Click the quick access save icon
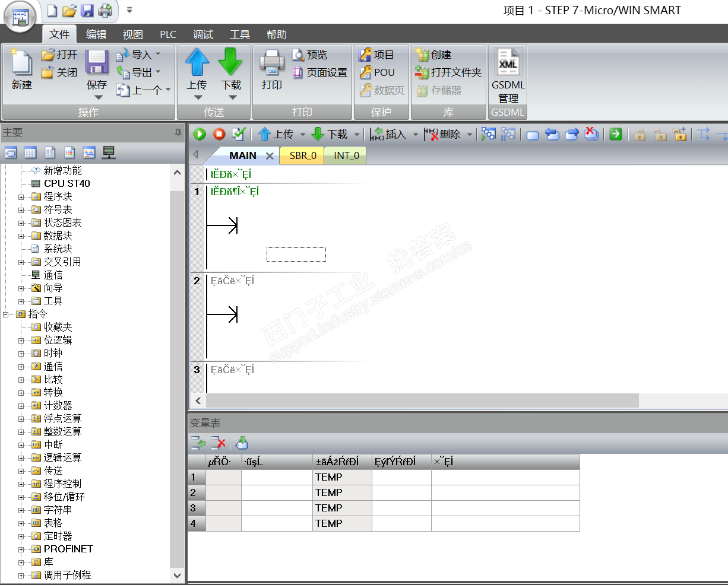728x585 pixels. tap(87, 10)
